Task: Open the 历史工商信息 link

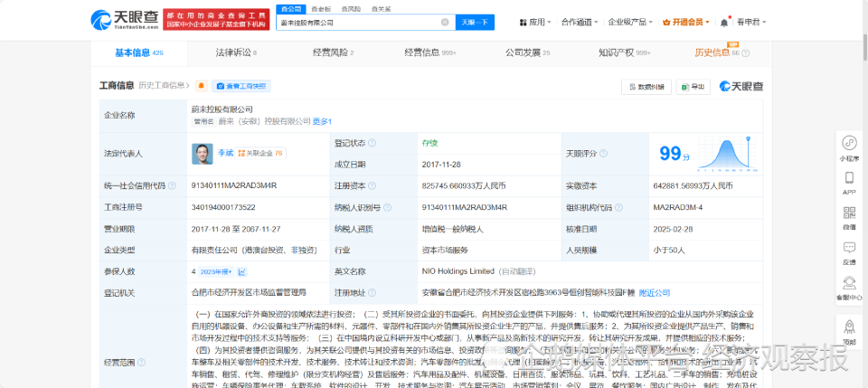Action: click(x=164, y=86)
